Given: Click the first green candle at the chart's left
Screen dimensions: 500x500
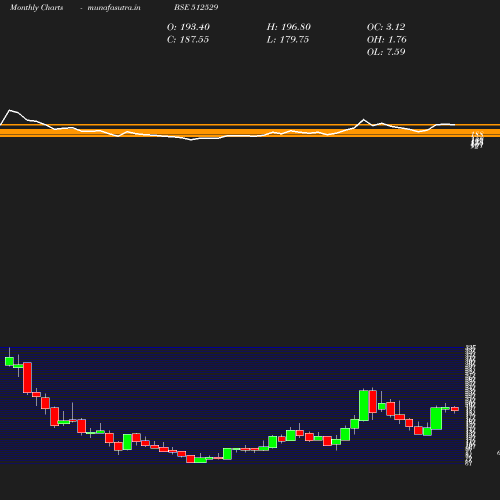Looking at the screenshot, I should 9,361.
